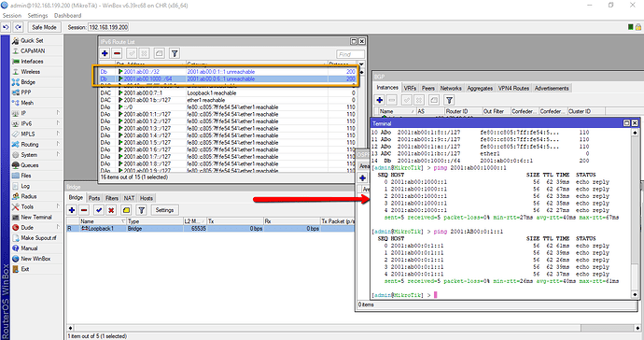Viewport: 644px width, 340px height.
Task: Open Session menu
Action: click(12, 15)
